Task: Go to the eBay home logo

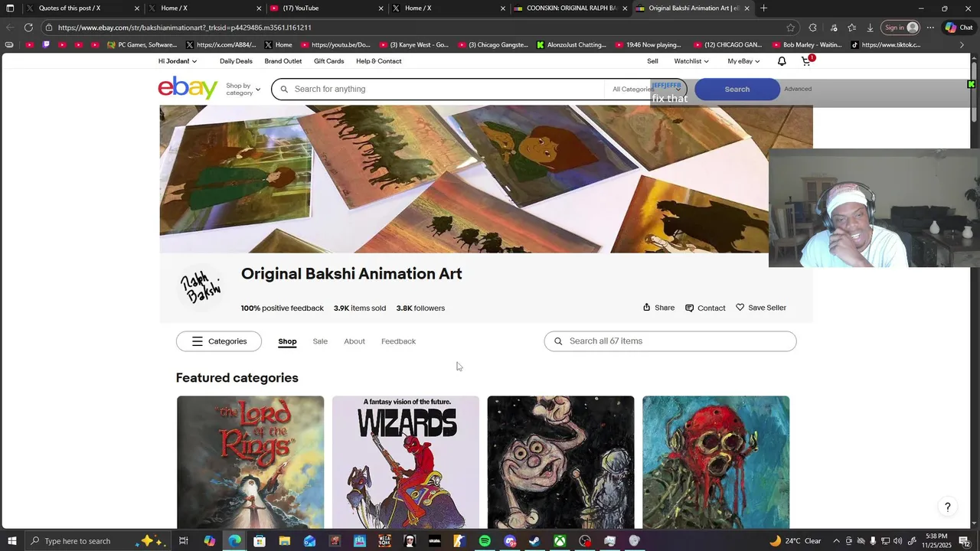Action: pos(188,88)
